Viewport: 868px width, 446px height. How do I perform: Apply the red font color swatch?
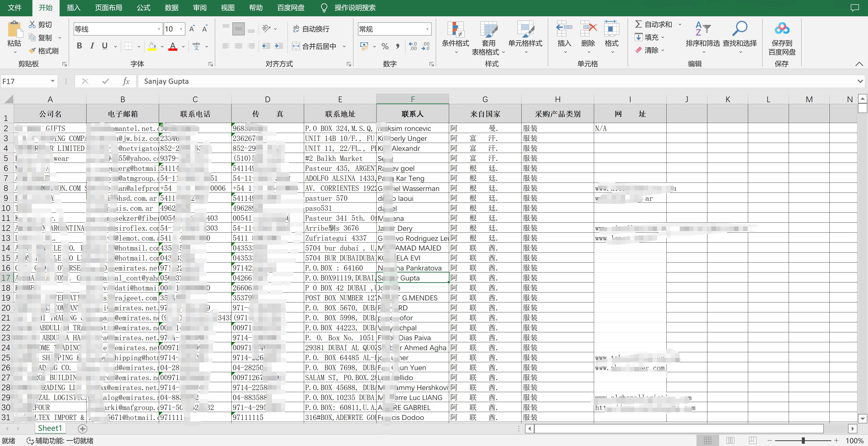pos(173,46)
